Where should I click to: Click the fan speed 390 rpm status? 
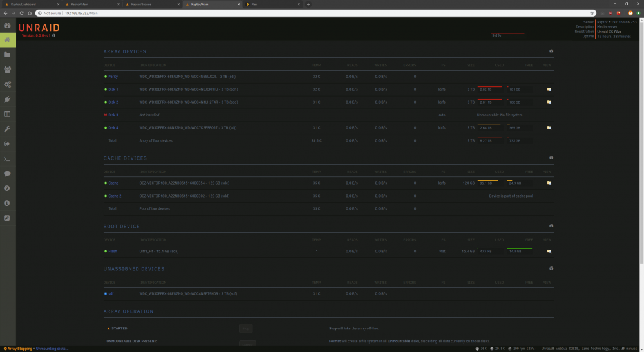click(522, 349)
